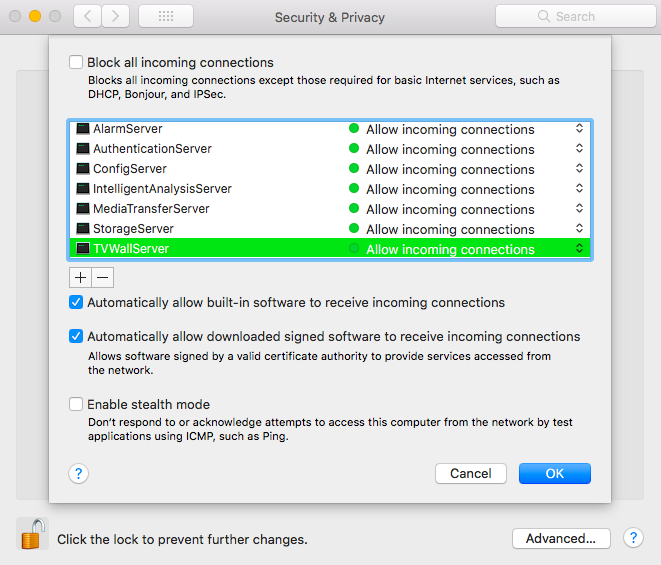Go back with the left arrow button

[x=88, y=16]
